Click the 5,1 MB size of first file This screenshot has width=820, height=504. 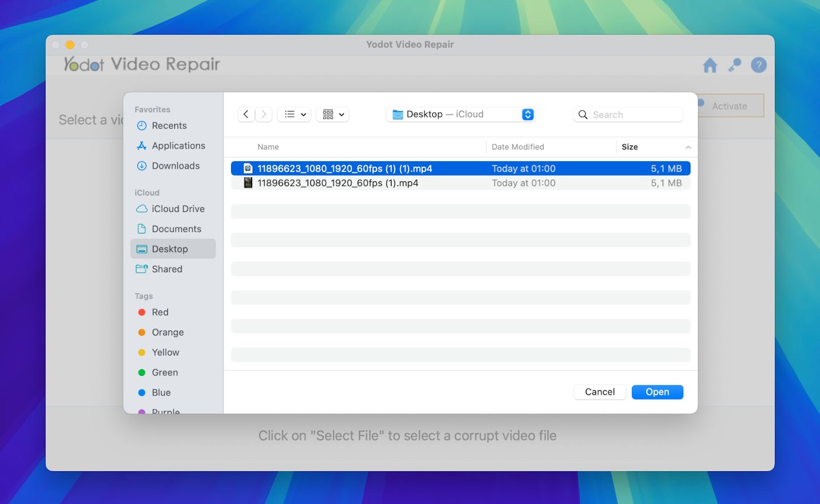click(666, 169)
